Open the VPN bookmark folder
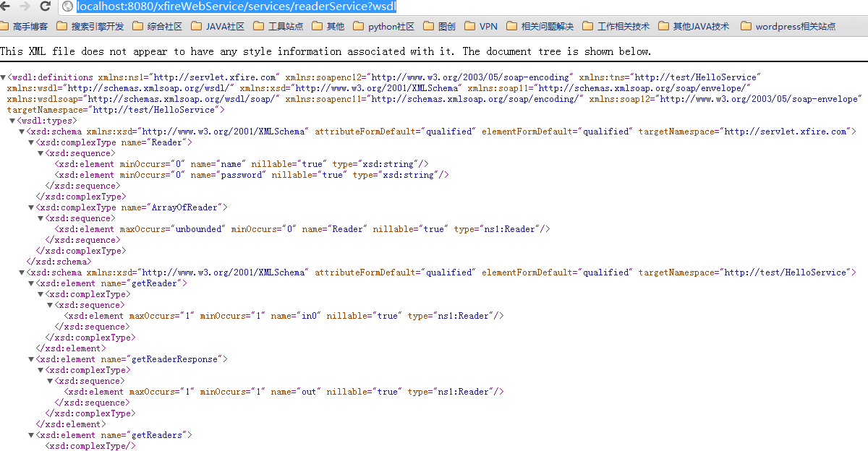The image size is (868, 451). point(481,27)
